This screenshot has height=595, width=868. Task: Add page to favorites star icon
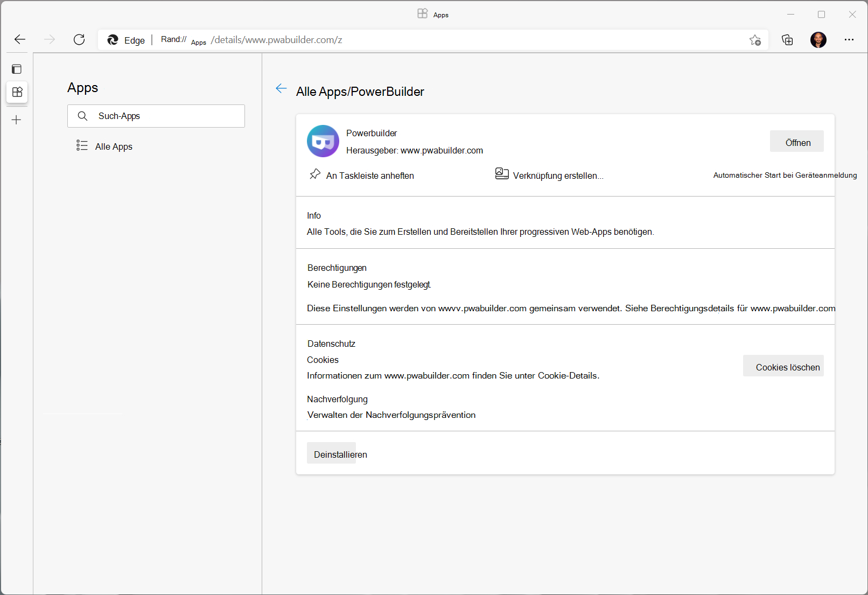[755, 40]
